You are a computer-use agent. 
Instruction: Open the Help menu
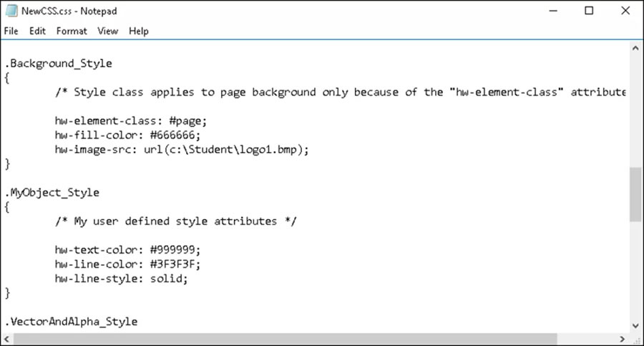click(x=139, y=32)
